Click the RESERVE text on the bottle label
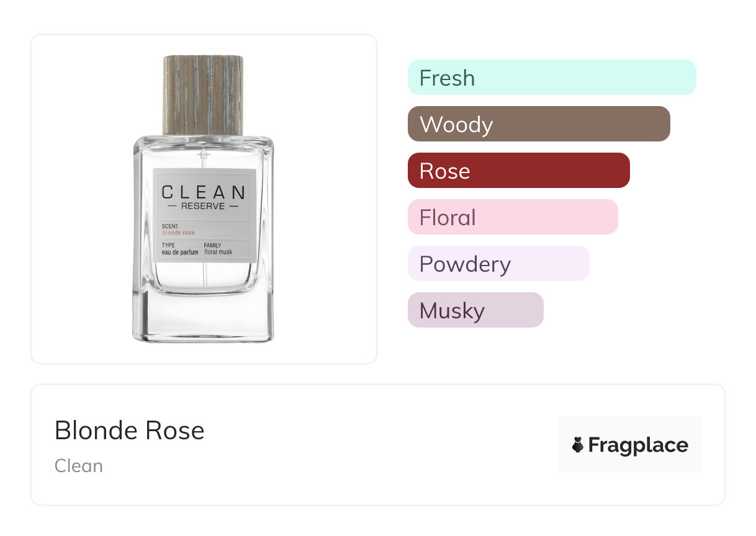Viewport: 756px width, 536px height. tap(203, 206)
